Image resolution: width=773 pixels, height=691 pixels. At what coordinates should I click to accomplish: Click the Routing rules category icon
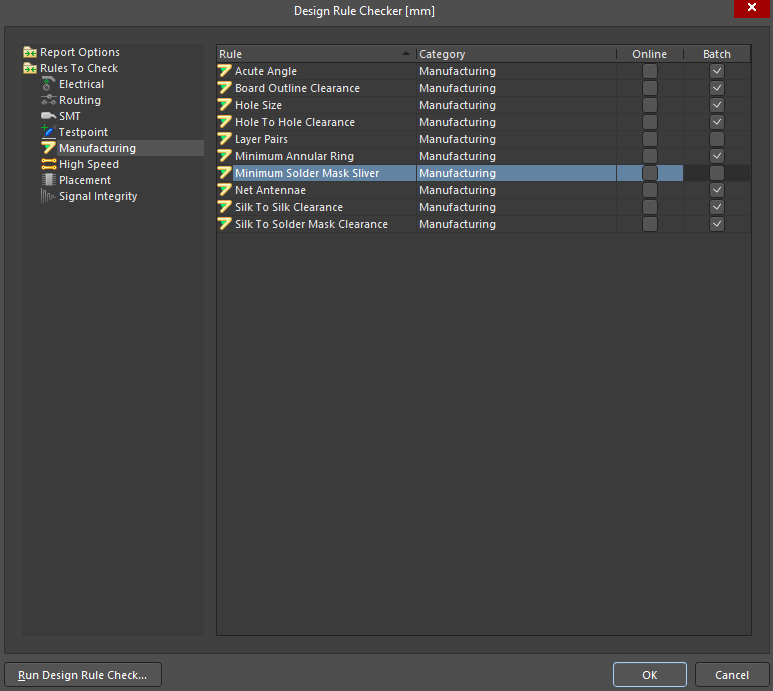pos(48,101)
